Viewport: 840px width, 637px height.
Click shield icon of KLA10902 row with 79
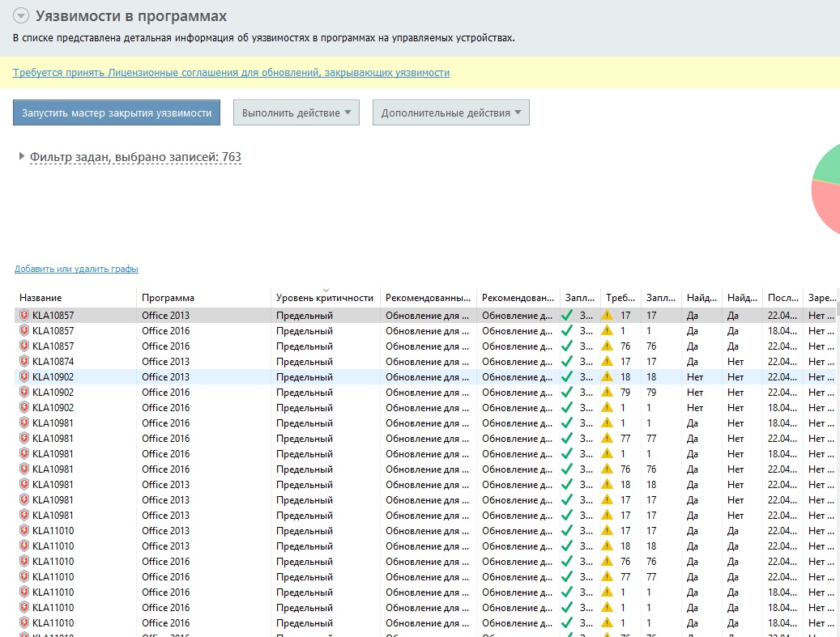coord(24,393)
